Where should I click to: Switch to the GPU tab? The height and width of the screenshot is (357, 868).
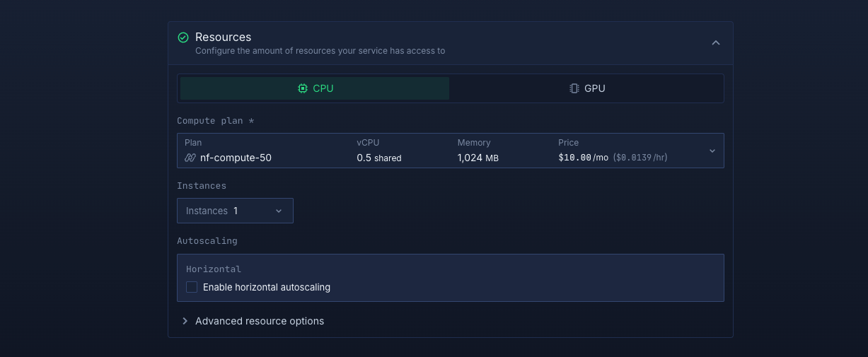[x=586, y=88]
